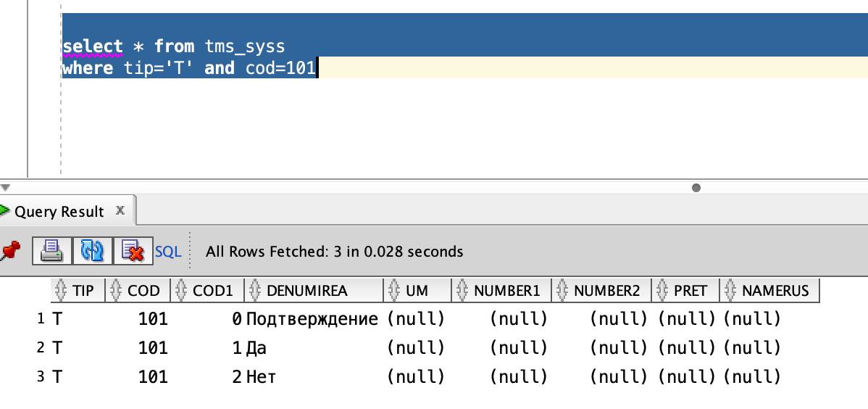Image resolution: width=868 pixels, height=409 pixels.
Task: Print the query result with the printer icon
Action: 51,251
